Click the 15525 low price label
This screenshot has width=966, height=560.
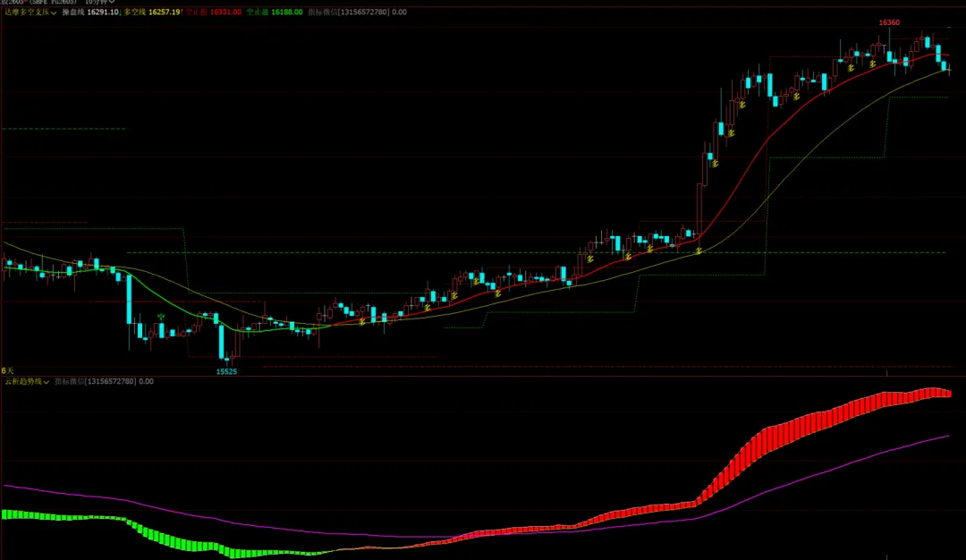point(226,371)
